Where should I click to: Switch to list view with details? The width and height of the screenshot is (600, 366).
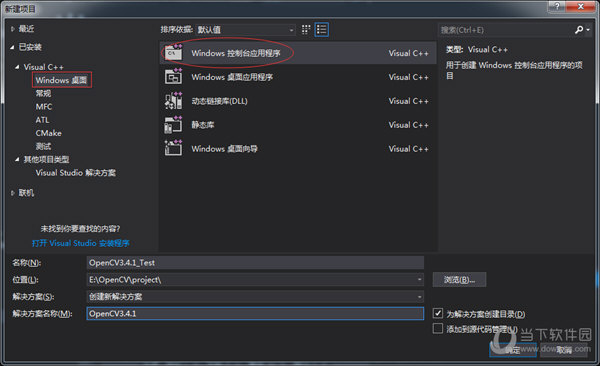[321, 29]
